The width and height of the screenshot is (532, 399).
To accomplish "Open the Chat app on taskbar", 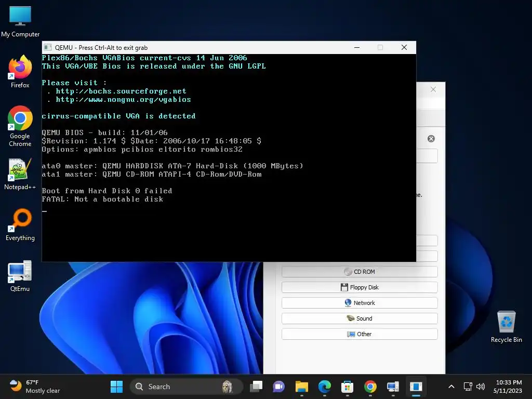I will click(278, 387).
